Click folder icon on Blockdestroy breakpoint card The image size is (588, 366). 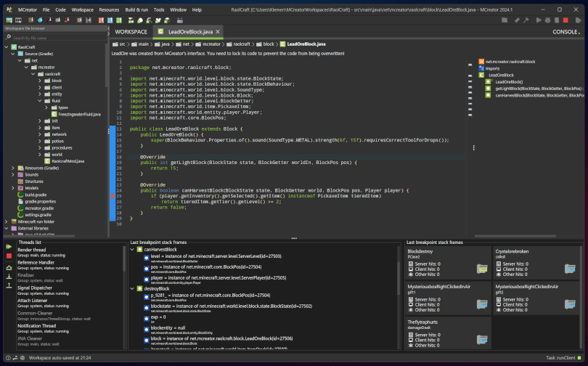[482, 269]
